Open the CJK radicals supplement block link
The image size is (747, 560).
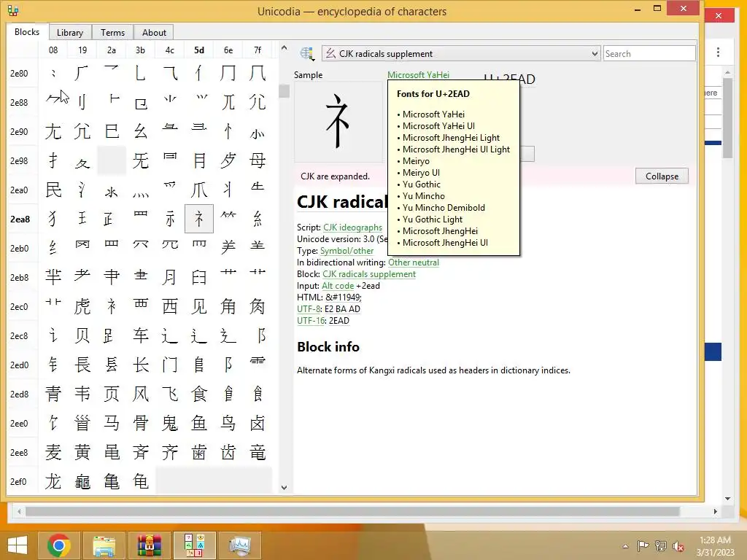[x=369, y=274]
